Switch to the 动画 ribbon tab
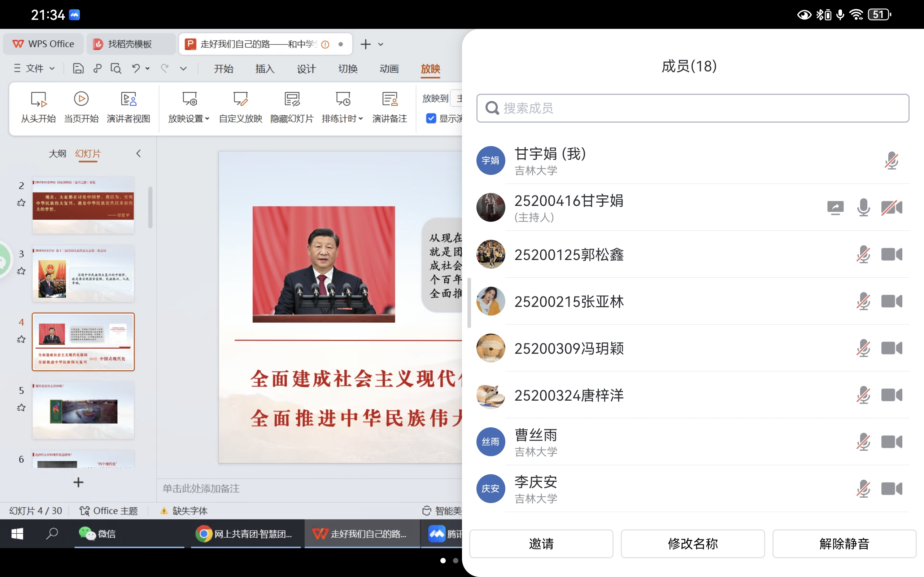The width and height of the screenshot is (924, 577). (389, 69)
